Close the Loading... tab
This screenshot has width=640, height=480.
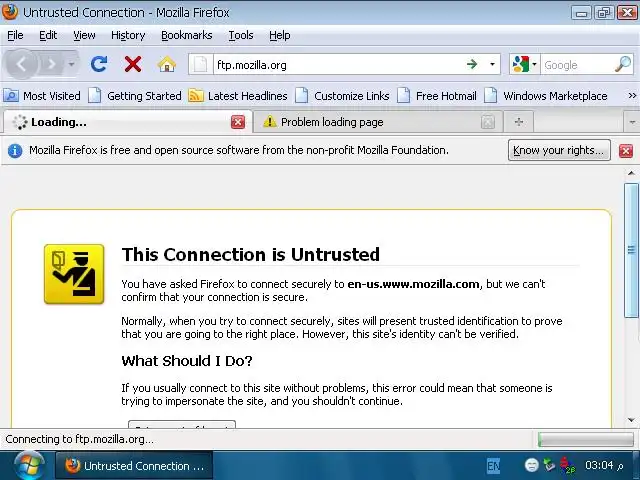pos(238,122)
